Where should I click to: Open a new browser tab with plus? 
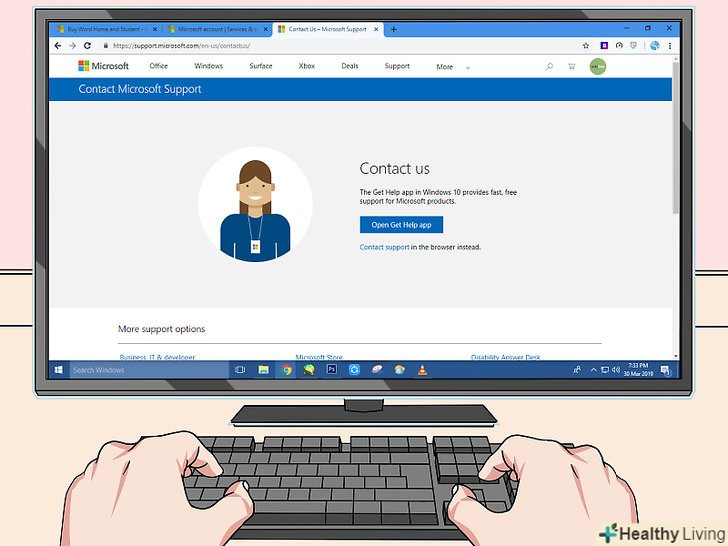(x=394, y=29)
